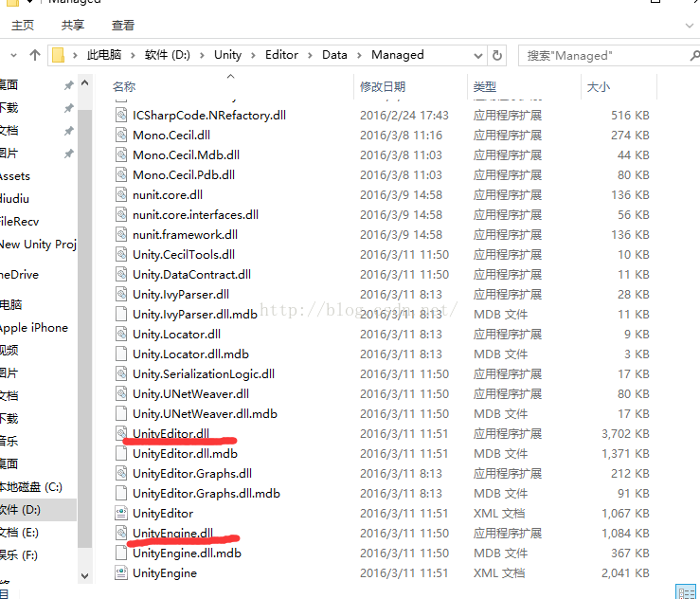The height and width of the screenshot is (599, 700).
Task: Click the nunit.core.dll file icon
Action: point(121,194)
